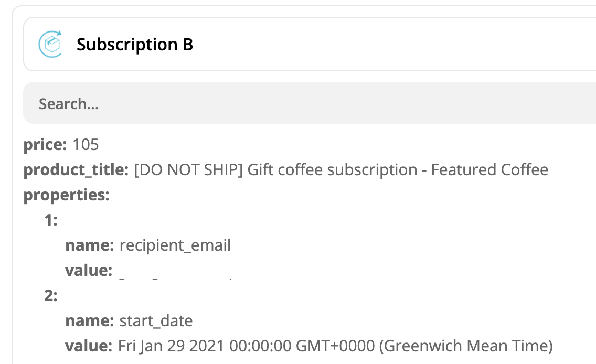Image resolution: width=596 pixels, height=364 pixels.
Task: Click the [DO NOT SHIP] text portion
Action: pyautogui.click(x=188, y=170)
